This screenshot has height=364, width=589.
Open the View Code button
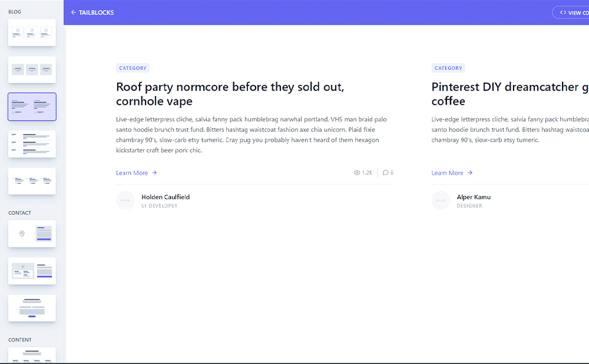(x=573, y=12)
